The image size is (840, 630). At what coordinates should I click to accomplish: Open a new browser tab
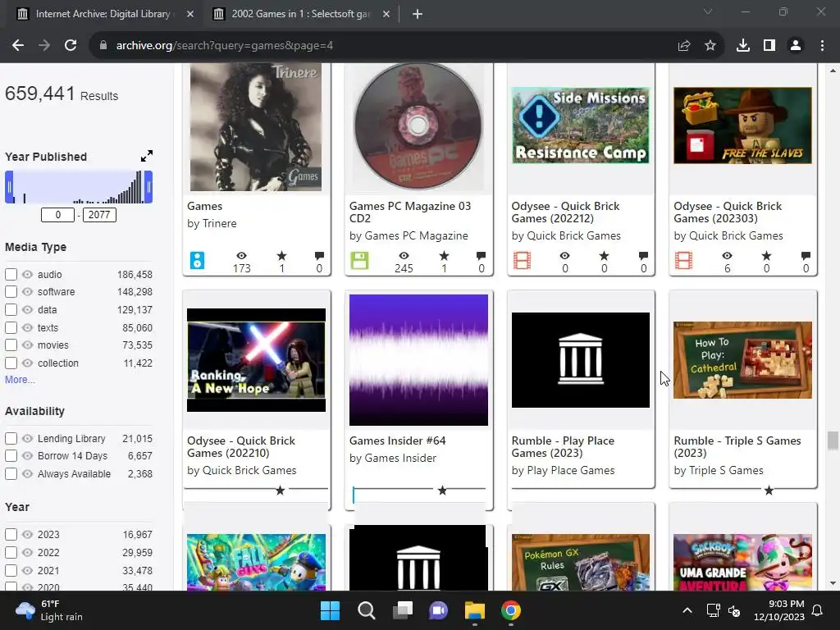point(418,14)
